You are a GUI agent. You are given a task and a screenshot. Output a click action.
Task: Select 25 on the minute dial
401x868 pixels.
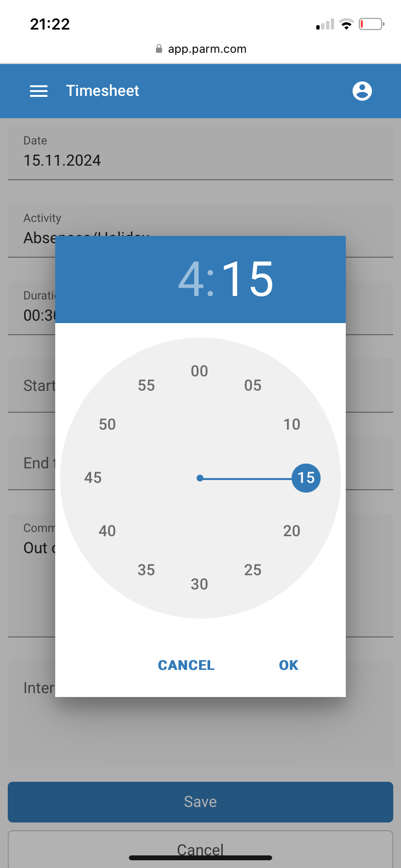[253, 570]
